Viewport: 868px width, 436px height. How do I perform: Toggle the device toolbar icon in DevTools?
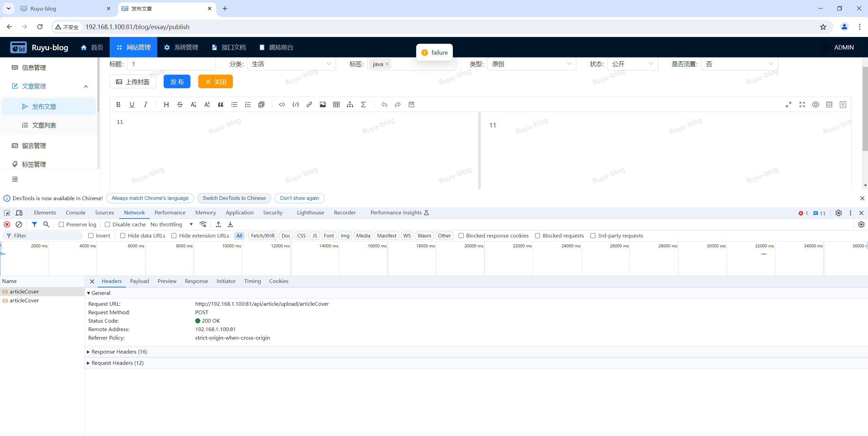point(19,213)
